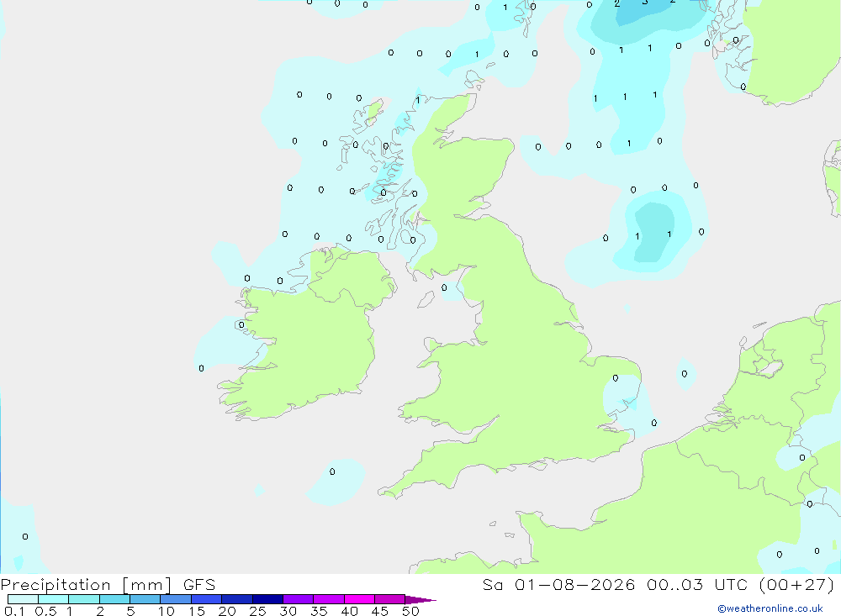This screenshot has height=616, width=841.
Task: Select the Isle of Man outline
Action: click(x=426, y=299)
